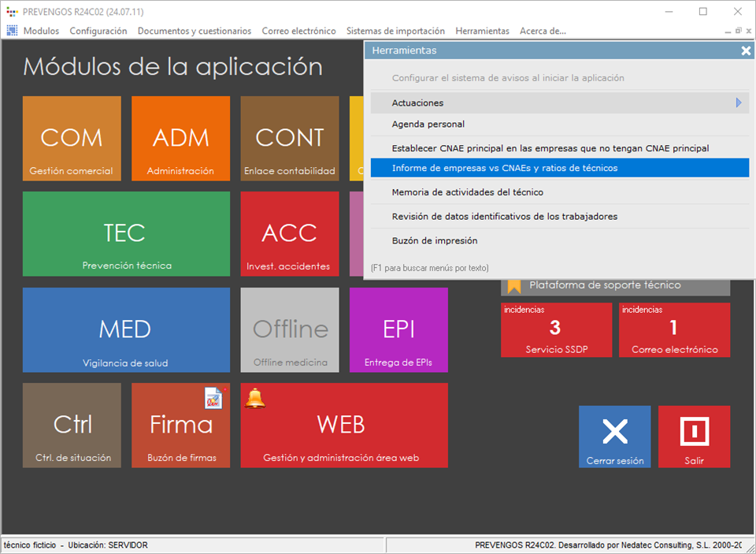Click the Firma Buzón de firmas tile
756x554 pixels.
180,426
